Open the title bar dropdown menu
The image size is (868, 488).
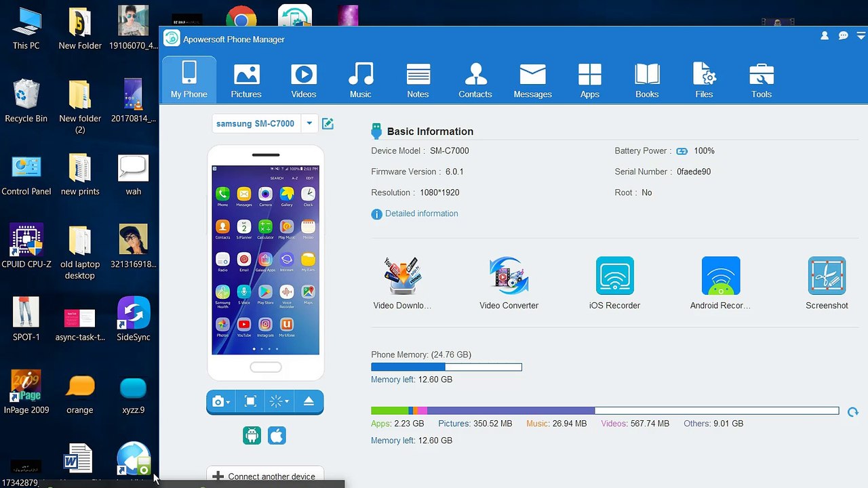pyautogui.click(x=861, y=36)
